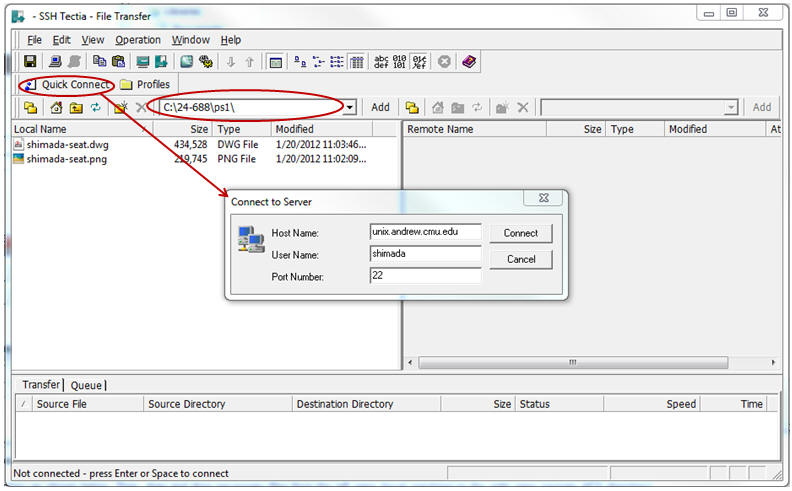Open the Window menu
792x491 pixels.
pos(190,40)
